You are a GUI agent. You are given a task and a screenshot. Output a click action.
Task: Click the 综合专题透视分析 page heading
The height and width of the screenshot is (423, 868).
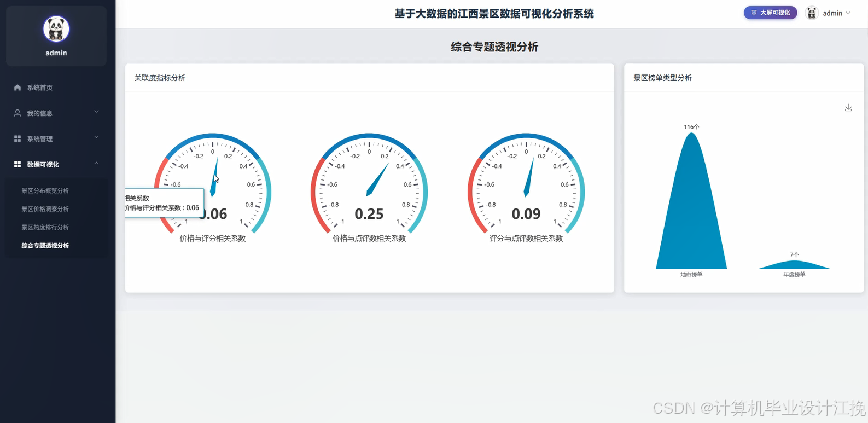tap(494, 47)
